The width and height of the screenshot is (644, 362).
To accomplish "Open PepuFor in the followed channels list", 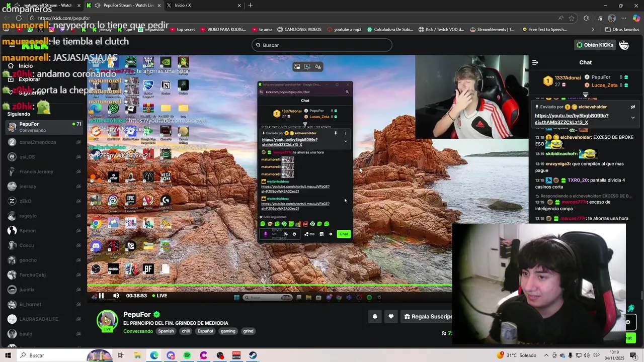I will (44, 127).
